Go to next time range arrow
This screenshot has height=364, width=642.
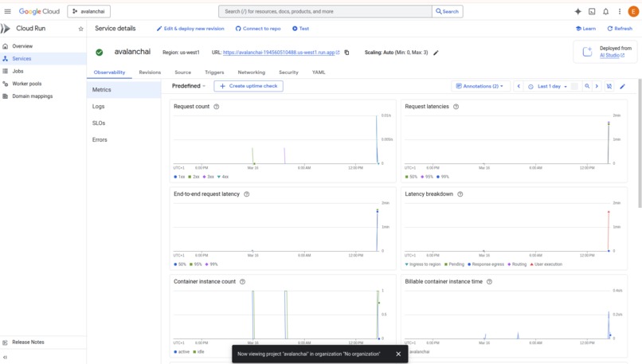pos(597,86)
